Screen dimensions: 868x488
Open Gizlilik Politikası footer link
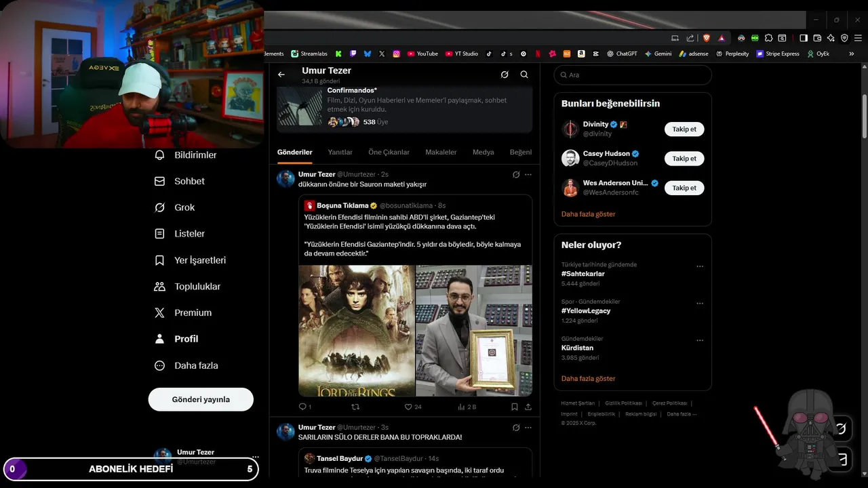coord(623,403)
